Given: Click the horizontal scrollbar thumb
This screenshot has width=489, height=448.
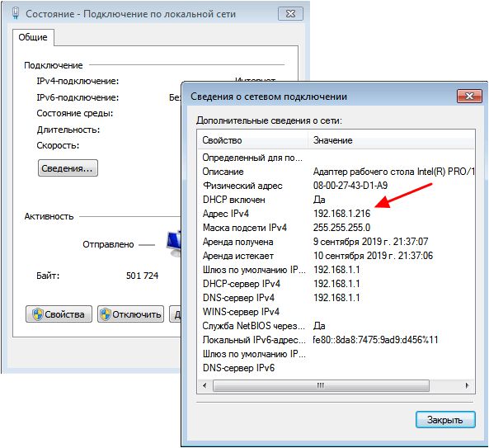Looking at the screenshot, I should pyautogui.click(x=321, y=385).
